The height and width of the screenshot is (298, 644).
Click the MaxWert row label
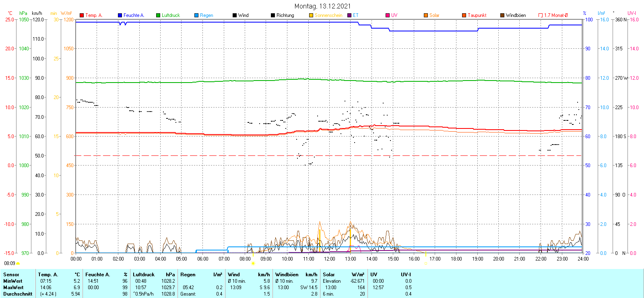point(13,288)
